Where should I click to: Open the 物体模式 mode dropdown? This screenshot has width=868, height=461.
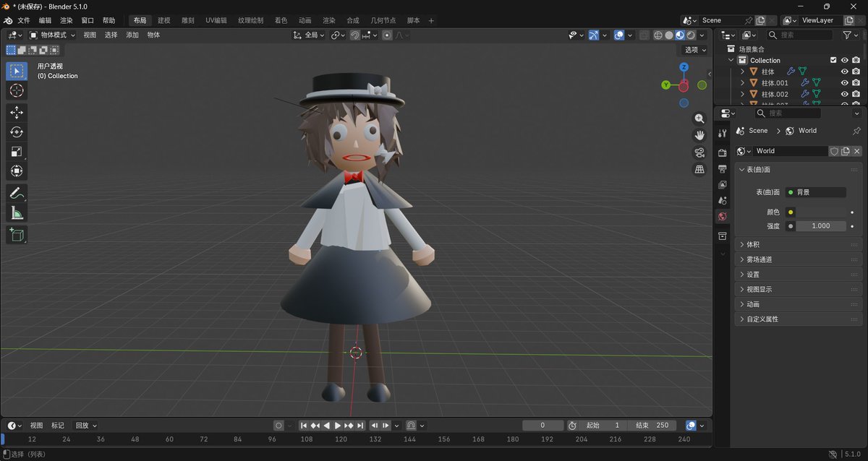(53, 35)
